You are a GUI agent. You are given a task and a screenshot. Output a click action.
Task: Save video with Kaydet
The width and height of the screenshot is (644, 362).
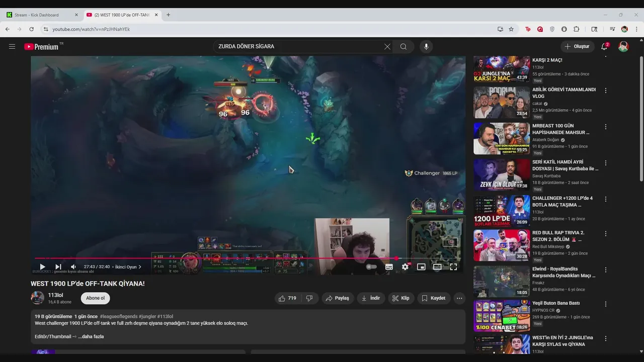pos(433,298)
